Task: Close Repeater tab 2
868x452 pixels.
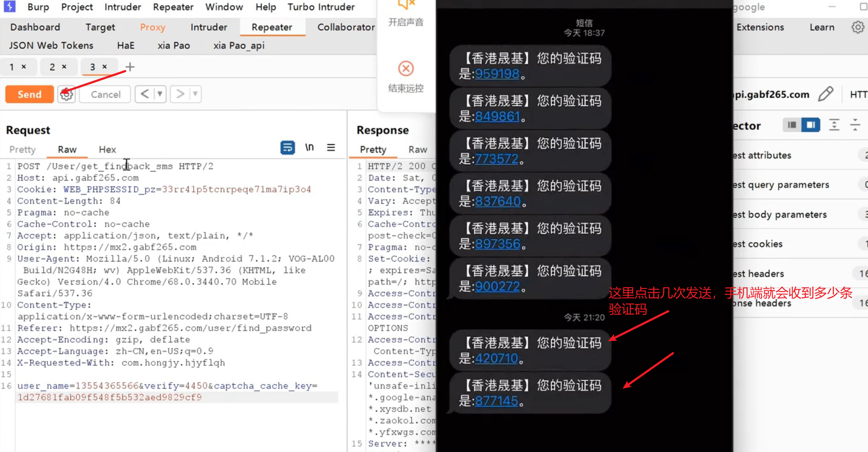Action: coord(64,67)
